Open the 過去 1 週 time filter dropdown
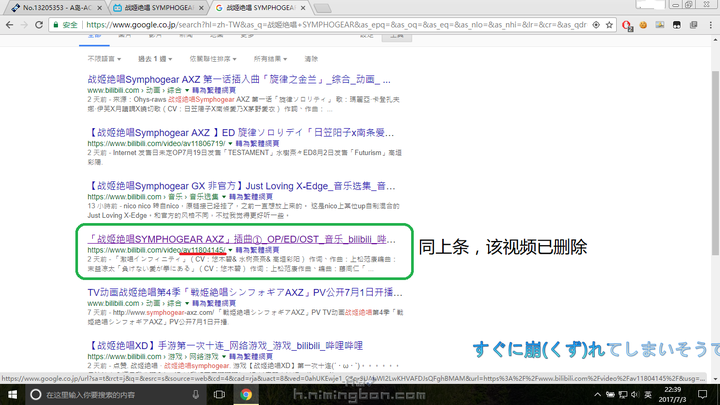 coord(155,59)
